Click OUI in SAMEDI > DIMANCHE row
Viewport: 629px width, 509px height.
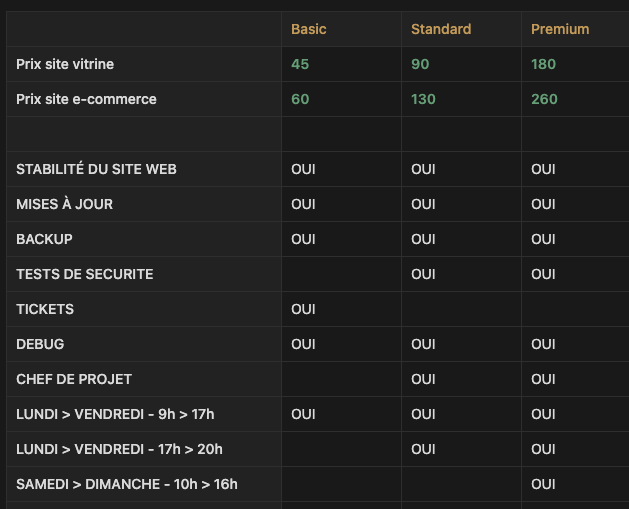[x=543, y=484]
